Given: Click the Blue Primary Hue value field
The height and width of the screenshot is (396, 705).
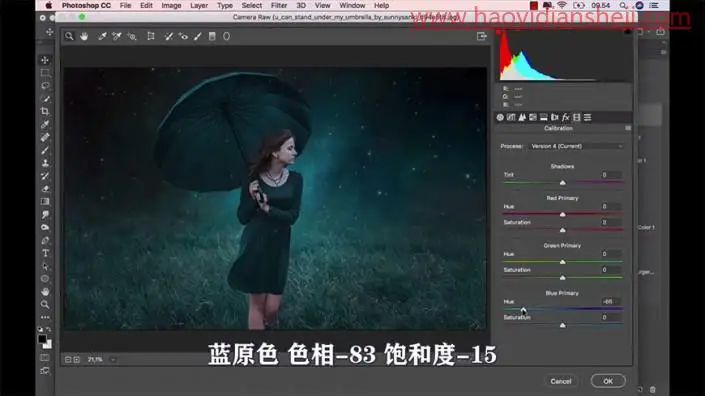Looking at the screenshot, I should [x=611, y=302].
